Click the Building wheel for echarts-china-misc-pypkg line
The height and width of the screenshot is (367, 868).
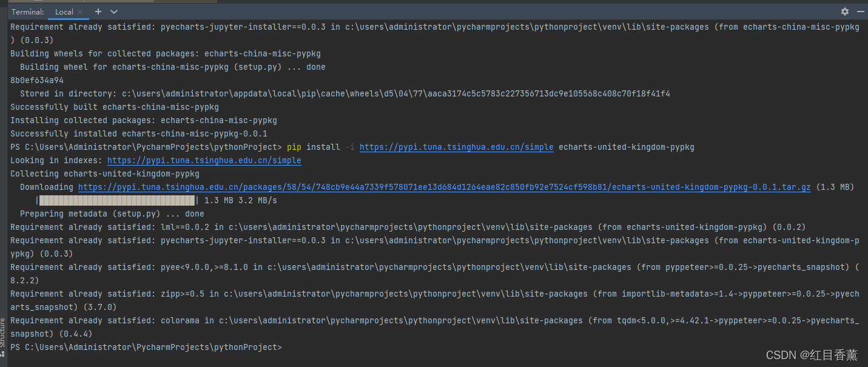(x=173, y=67)
